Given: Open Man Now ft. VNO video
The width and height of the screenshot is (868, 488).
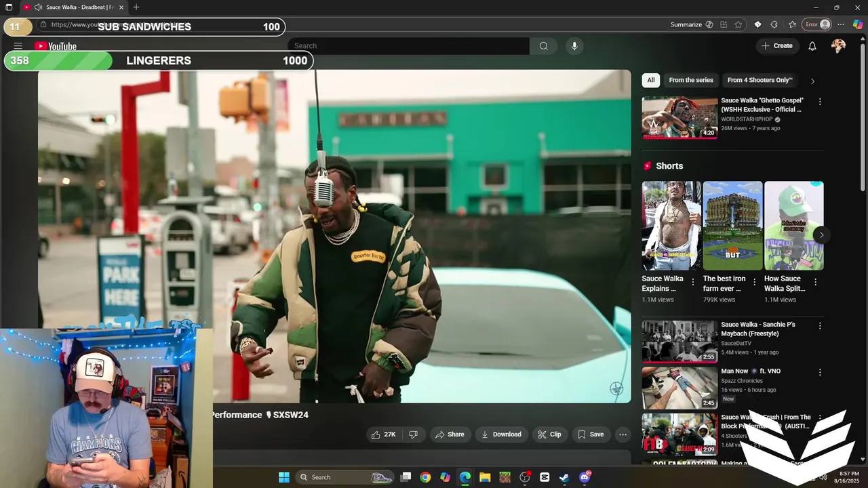Looking at the screenshot, I should pos(679,388).
